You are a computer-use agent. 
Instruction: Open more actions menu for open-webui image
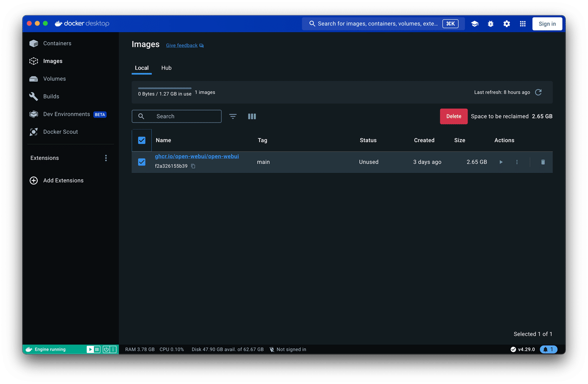517,162
